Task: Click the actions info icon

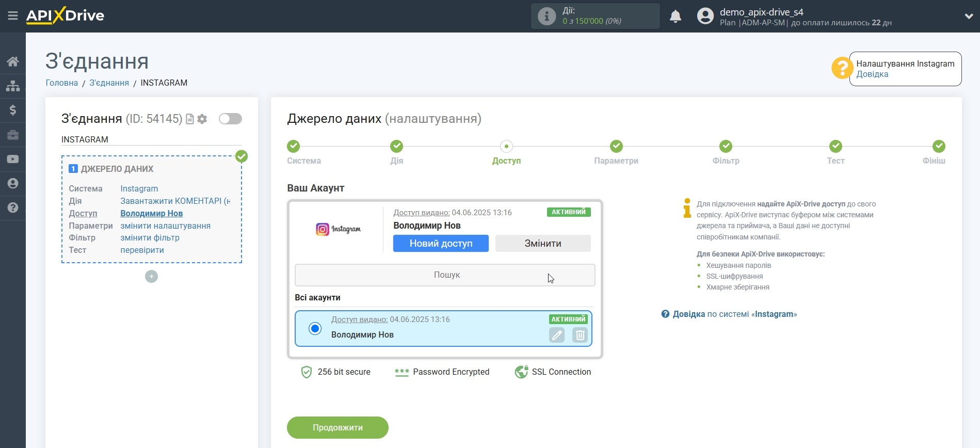Action: (x=547, y=16)
